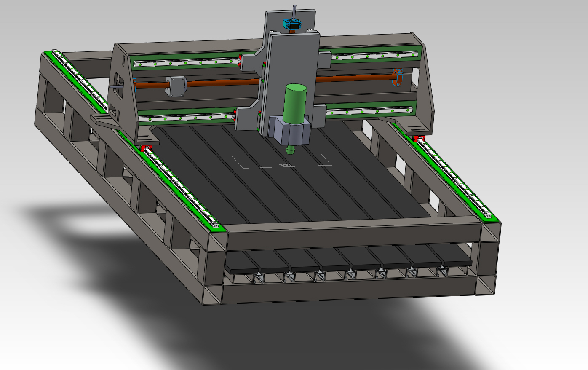Viewport: 588px width, 370px height.
Task: Click the lower-right gantry linear rail
Action: [371, 111]
